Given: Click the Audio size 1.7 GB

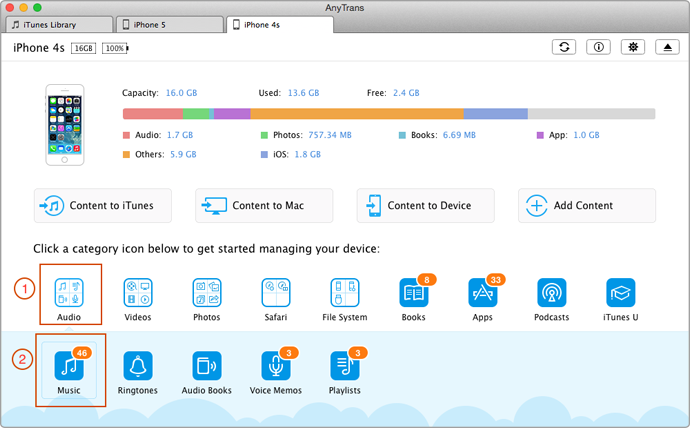Looking at the screenshot, I should click(x=180, y=135).
